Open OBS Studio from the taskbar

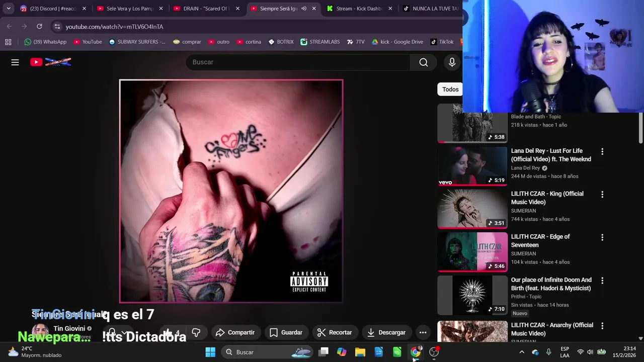434,352
